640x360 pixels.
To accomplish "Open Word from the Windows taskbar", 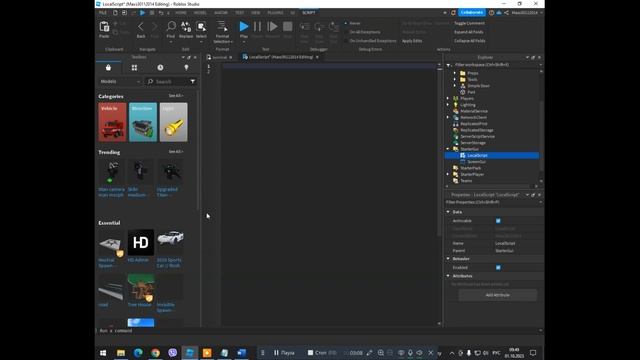I will 242,353.
